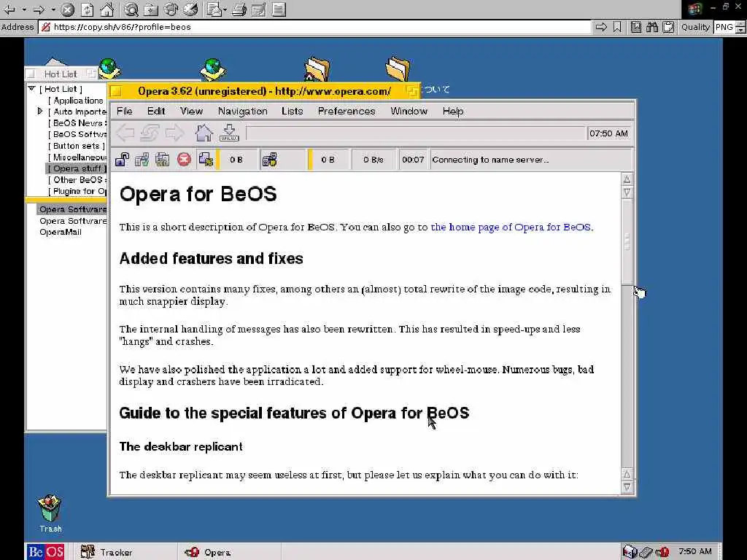Viewport: 747px width, 560px height.
Task: Click the outer browser Media music icon
Action: click(x=171, y=9)
